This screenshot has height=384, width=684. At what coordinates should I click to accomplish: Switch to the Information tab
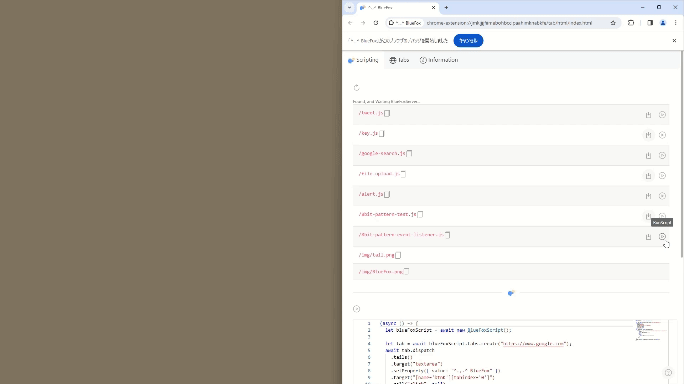tap(439, 60)
